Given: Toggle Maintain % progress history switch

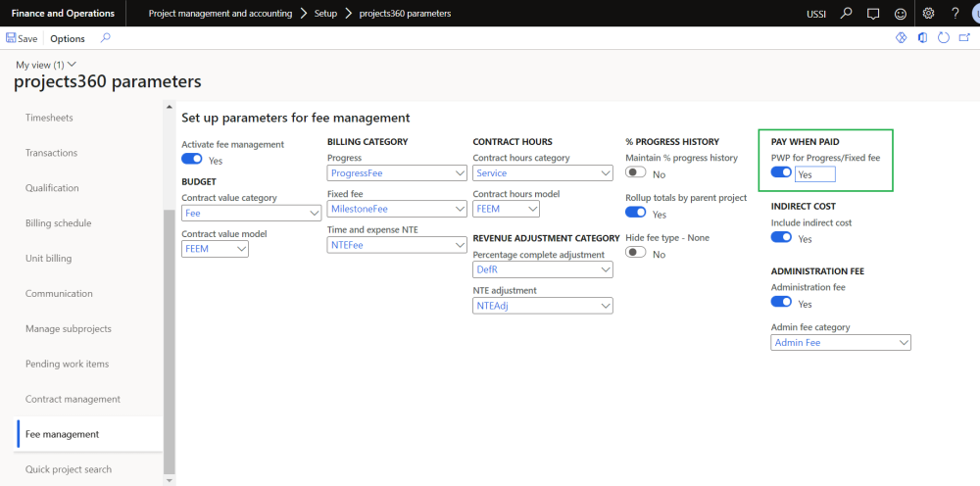Looking at the screenshot, I should [636, 173].
